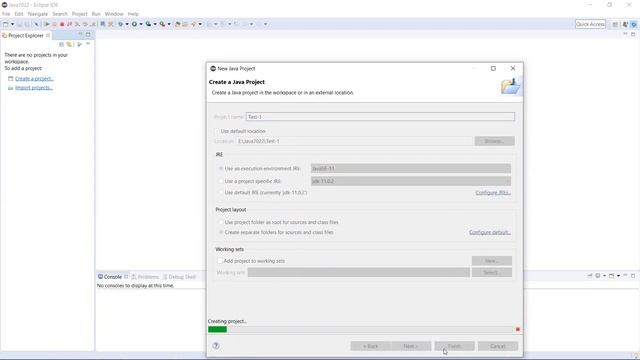This screenshot has height=360, width=640.
Task: Click the External Tools toolbar icon
Action: [162, 24]
